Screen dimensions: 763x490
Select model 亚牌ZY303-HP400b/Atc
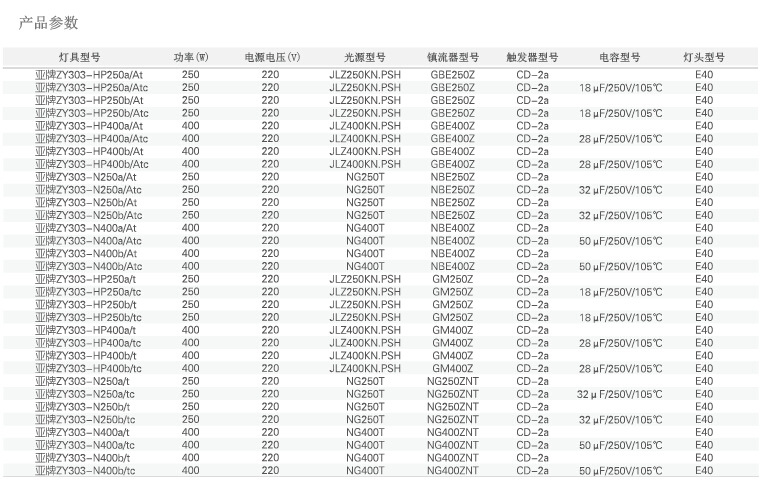pos(91,164)
